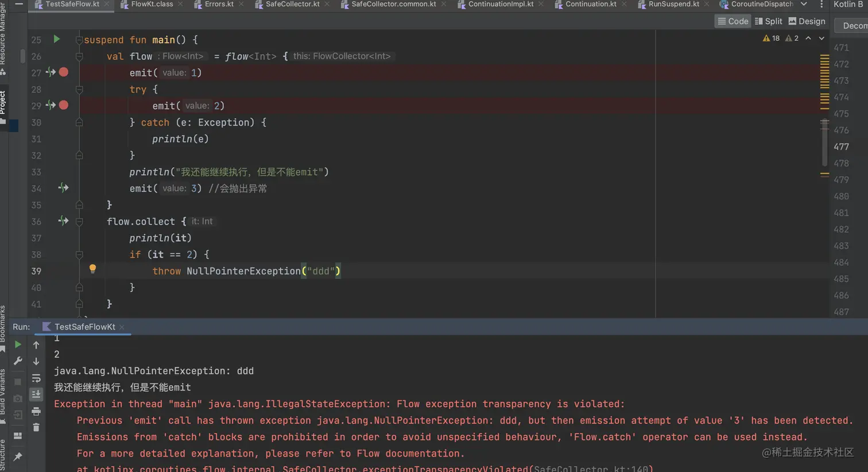The height and width of the screenshot is (472, 868).
Task: Click the 2 weak warnings indicator
Action: pos(792,38)
